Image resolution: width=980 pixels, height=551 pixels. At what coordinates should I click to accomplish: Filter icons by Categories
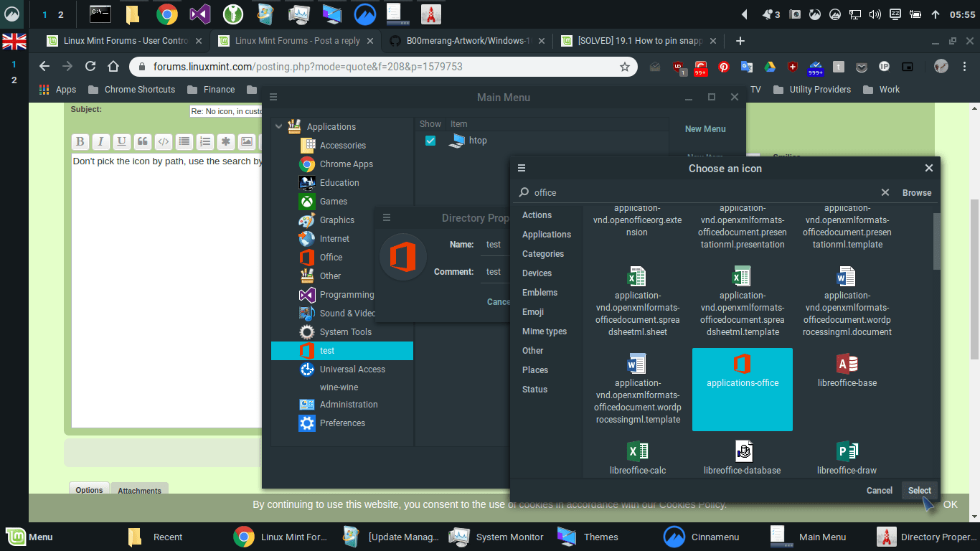click(x=543, y=254)
